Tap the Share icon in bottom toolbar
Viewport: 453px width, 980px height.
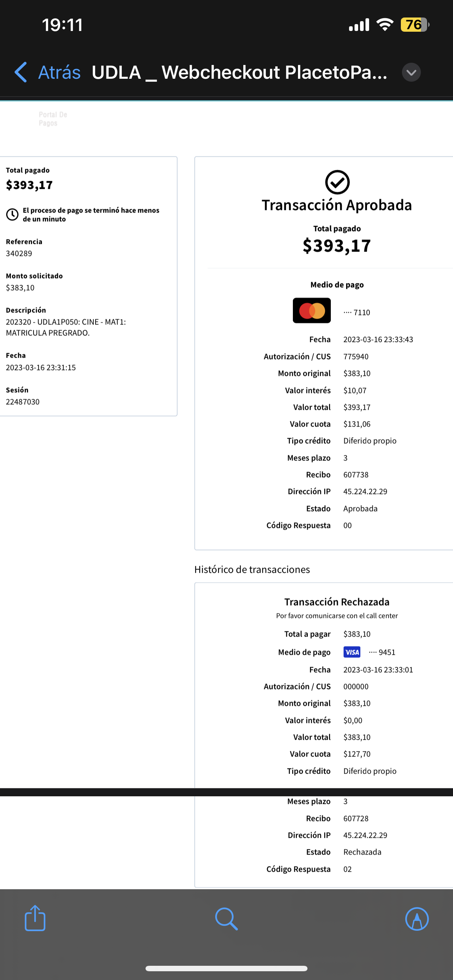pos(35,918)
